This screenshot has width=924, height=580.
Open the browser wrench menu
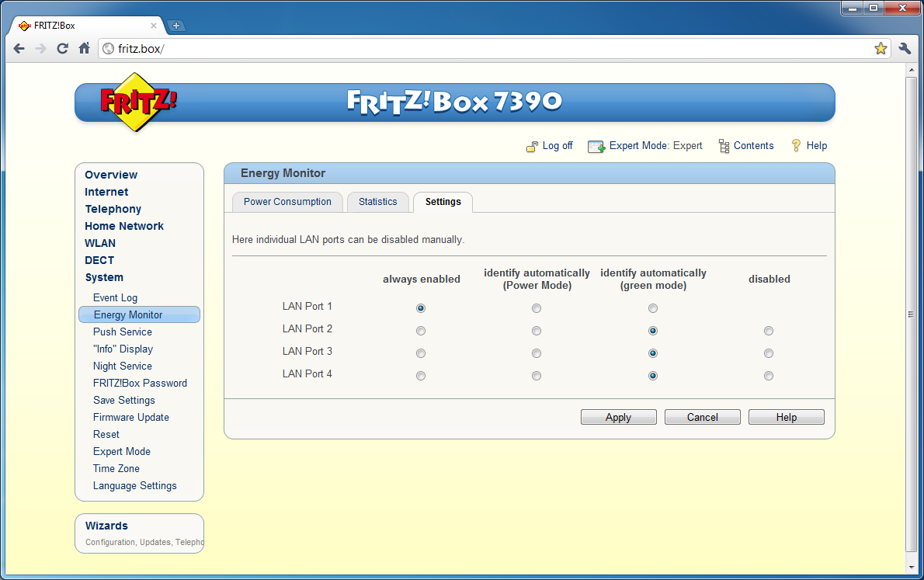(905, 48)
